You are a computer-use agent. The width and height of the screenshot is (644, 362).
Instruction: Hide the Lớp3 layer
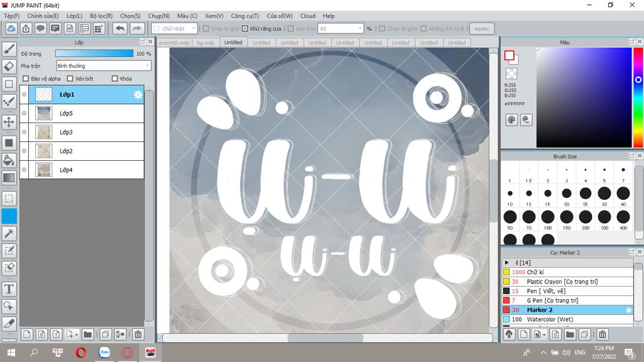(x=25, y=132)
